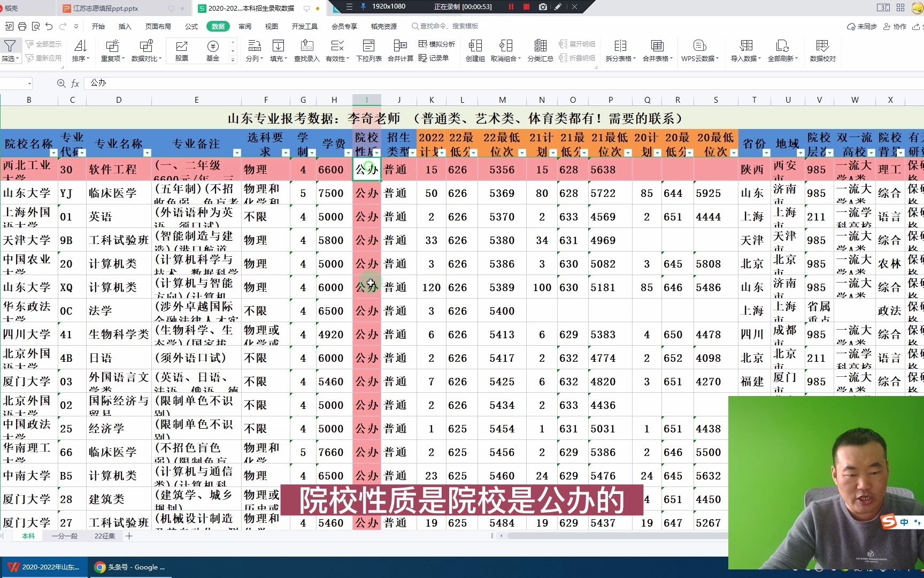This screenshot has width=924, height=578.
Task: Open the Record Form (记录单)
Action: click(x=434, y=58)
